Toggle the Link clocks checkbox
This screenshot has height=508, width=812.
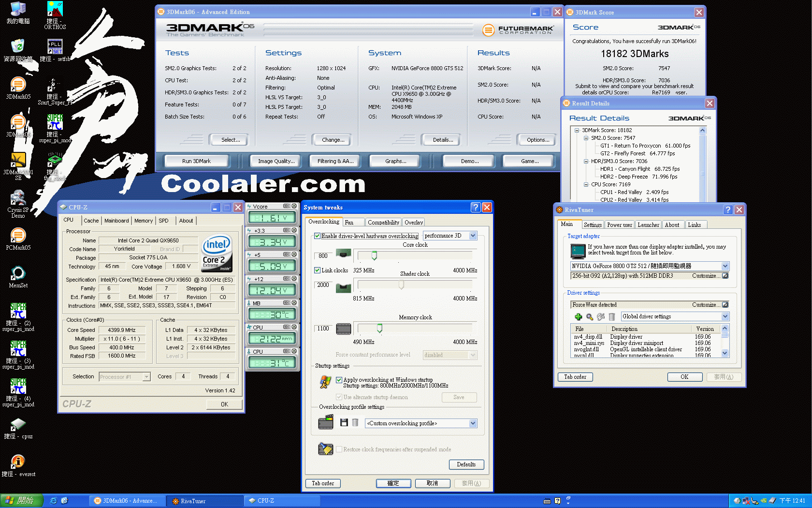pos(317,270)
